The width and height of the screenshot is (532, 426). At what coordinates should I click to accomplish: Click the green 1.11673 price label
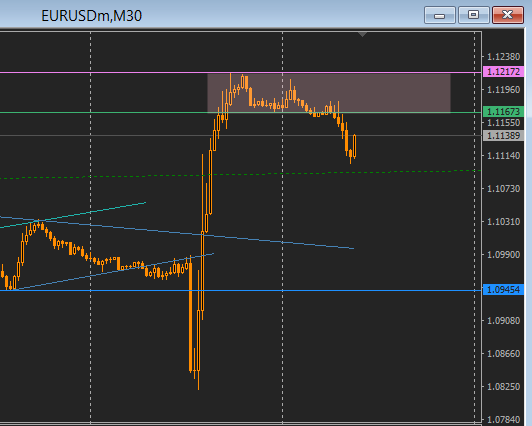tap(504, 112)
